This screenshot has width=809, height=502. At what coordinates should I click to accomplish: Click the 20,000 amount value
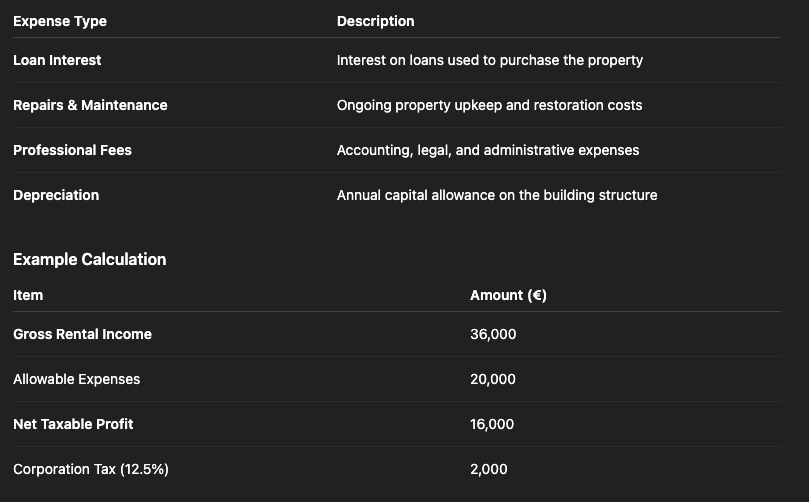[x=493, y=379]
